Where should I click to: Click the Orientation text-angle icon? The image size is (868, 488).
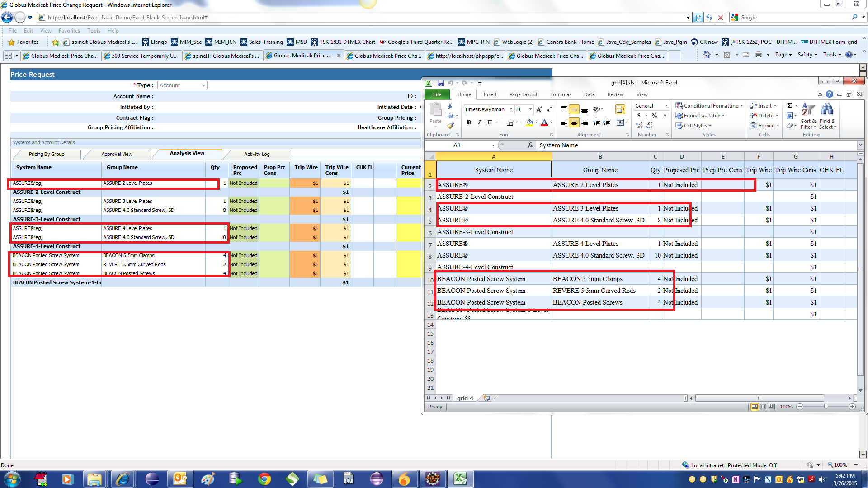(596, 109)
